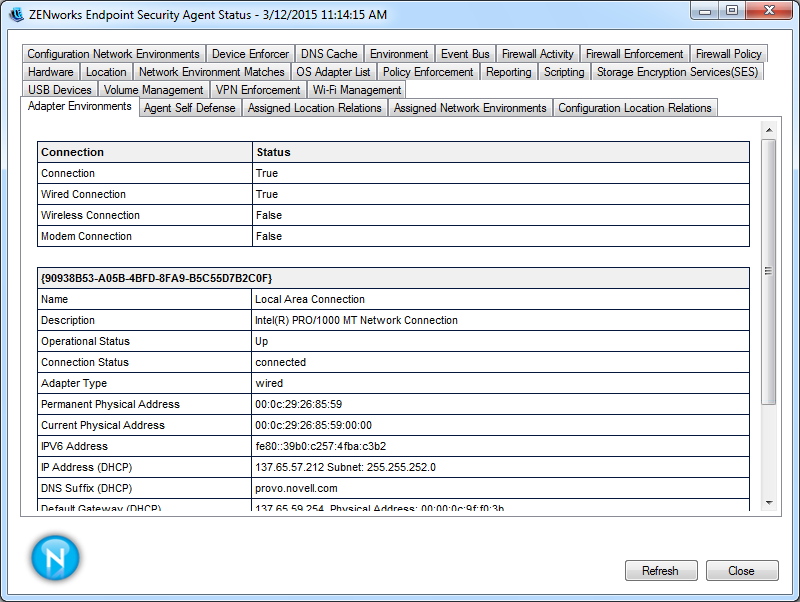This screenshot has height=602, width=800.
Task: Minimize the Agent Status window
Action: pos(705,11)
